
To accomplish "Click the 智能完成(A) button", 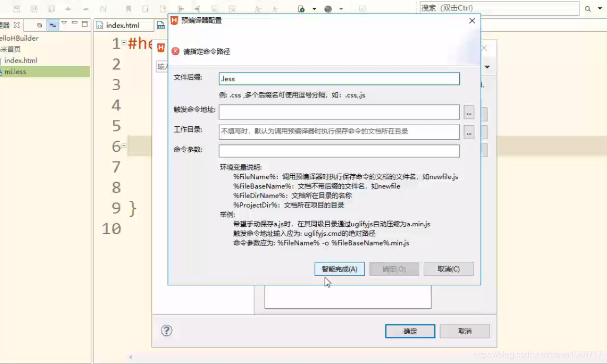I will [x=339, y=269].
